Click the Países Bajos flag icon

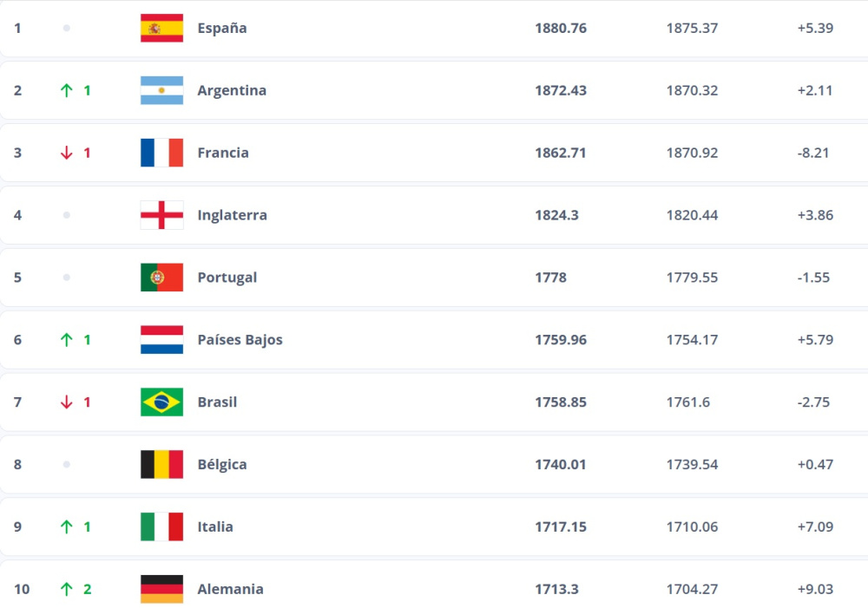[161, 340]
